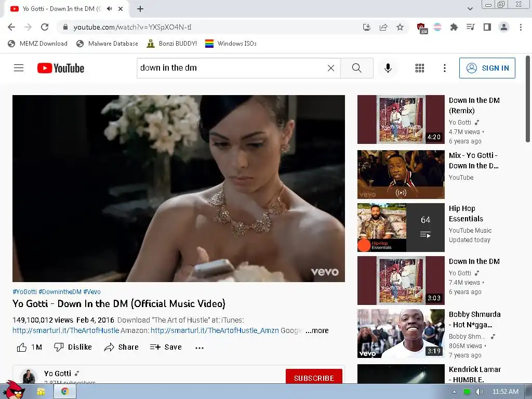Go to YouTube home via logo
The image size is (532, 399).
click(61, 68)
